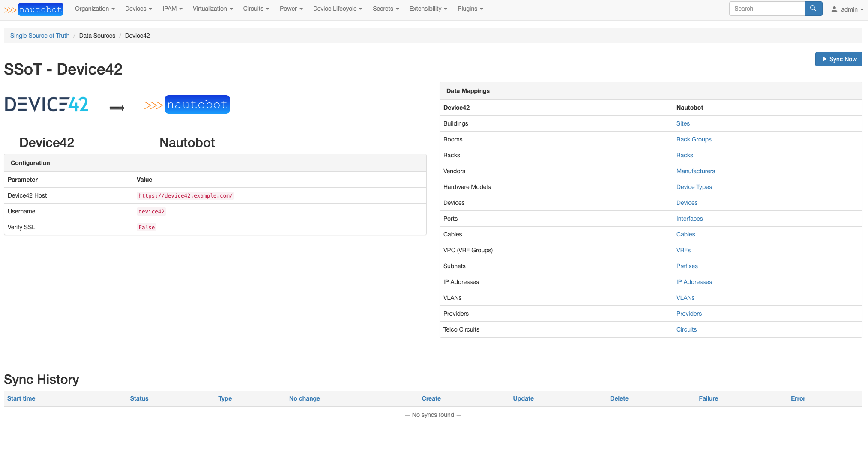The width and height of the screenshot is (868, 461).
Task: Click into the Search field
Action: pos(767,9)
